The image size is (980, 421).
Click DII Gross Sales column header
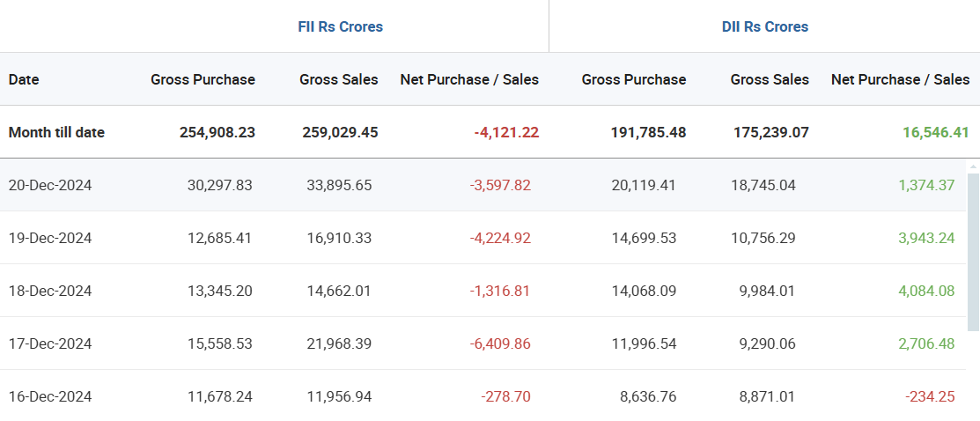tap(770, 79)
